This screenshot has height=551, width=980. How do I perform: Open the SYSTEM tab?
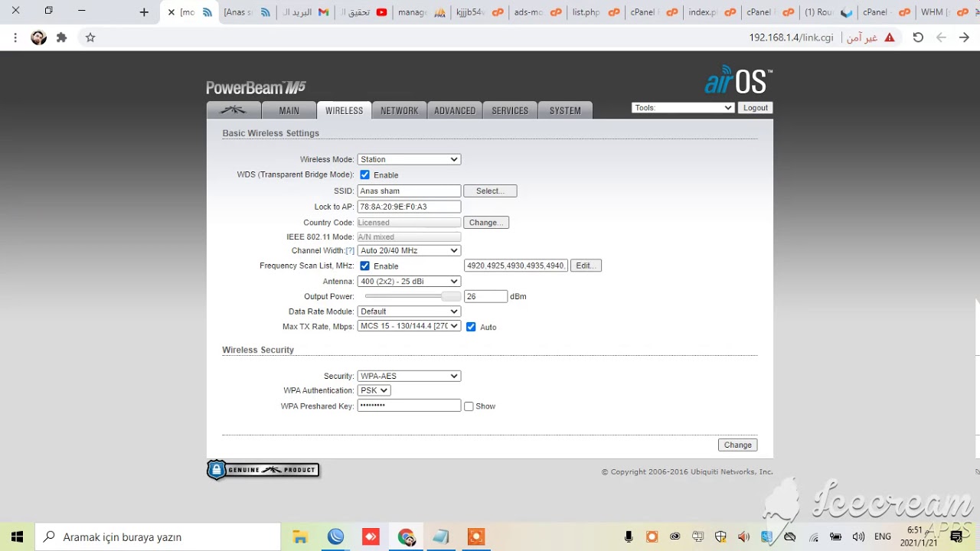[x=565, y=110]
